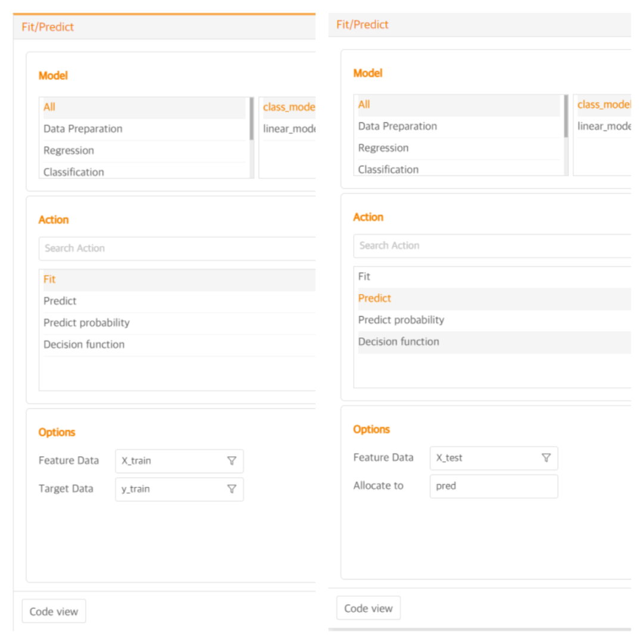Select class_model in the left model list

pyautogui.click(x=289, y=107)
